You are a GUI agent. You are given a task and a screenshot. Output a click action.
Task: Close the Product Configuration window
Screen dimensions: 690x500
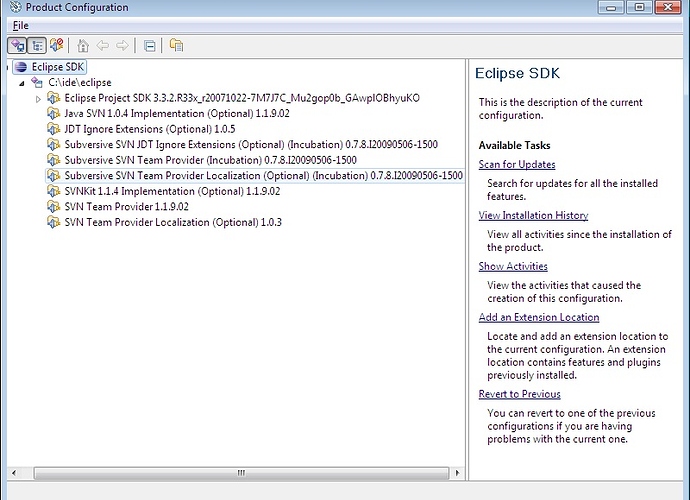668,7
